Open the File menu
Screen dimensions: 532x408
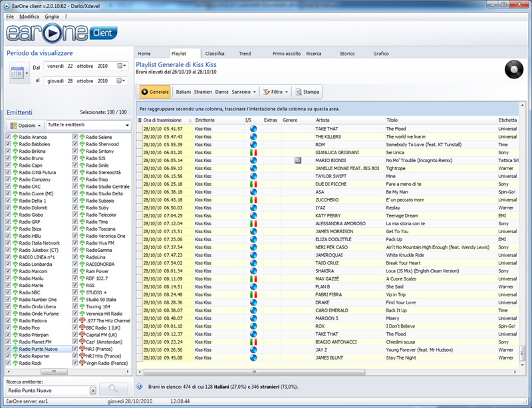tap(10, 17)
